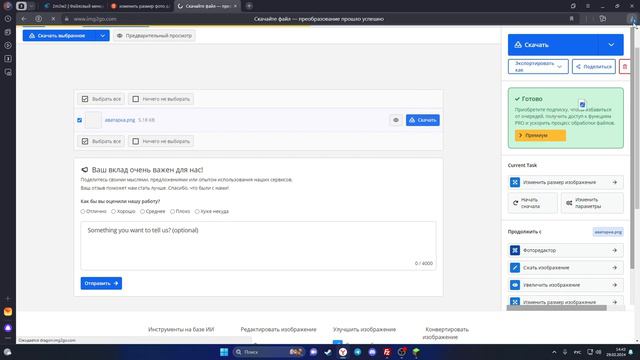Open the Windows Start menu
640x360 pixels.
pos(224,352)
